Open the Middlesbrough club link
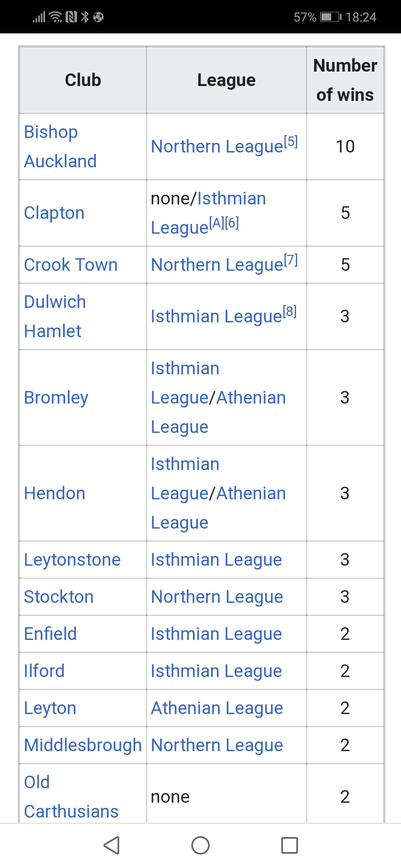This screenshot has width=401, height=868. click(83, 745)
